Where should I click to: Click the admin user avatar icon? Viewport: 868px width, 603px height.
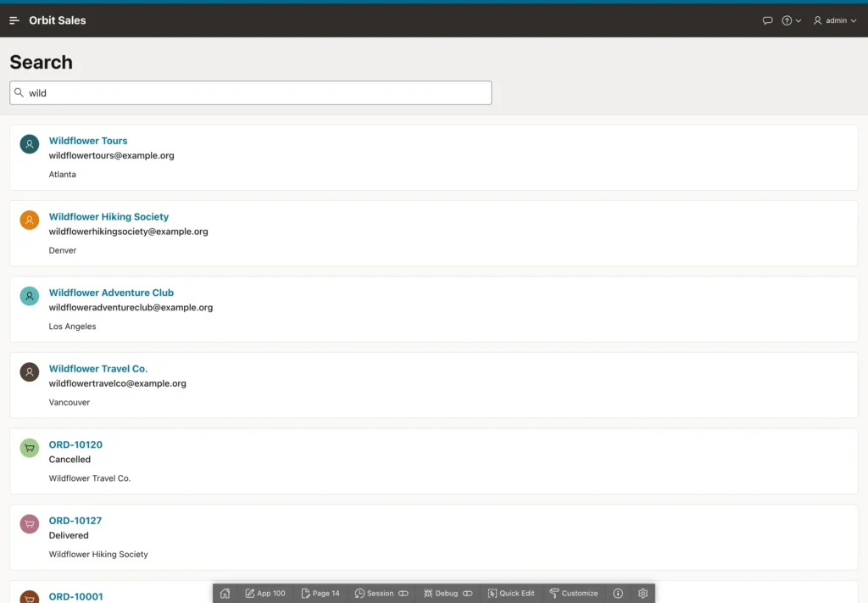pyautogui.click(x=817, y=20)
